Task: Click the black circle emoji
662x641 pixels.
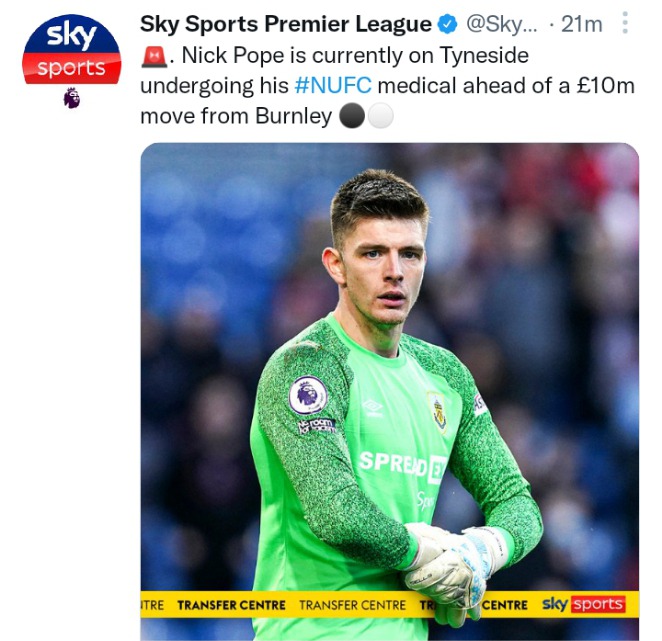Action: (x=352, y=116)
